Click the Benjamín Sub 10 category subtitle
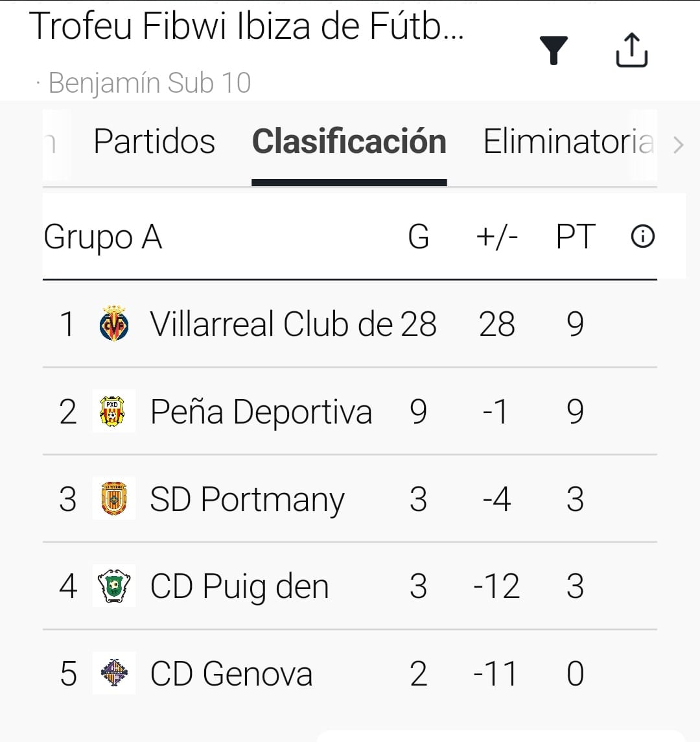This screenshot has height=742, width=700. 150,83
